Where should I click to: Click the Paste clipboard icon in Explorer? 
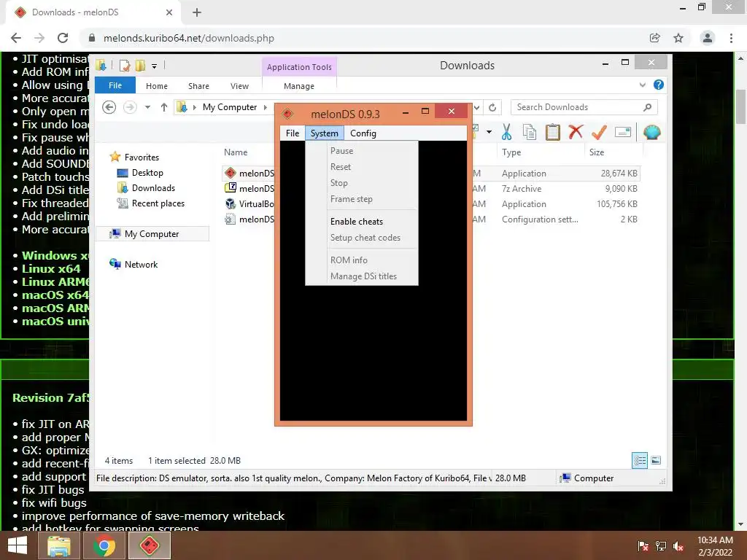tap(553, 132)
